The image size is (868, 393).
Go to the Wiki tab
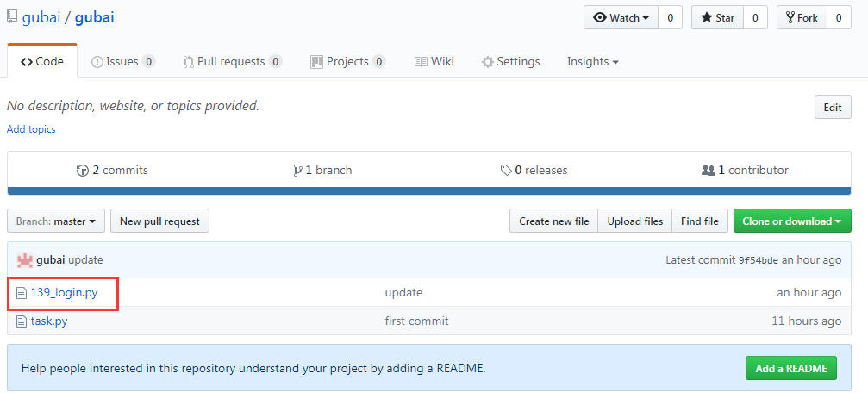tap(434, 61)
